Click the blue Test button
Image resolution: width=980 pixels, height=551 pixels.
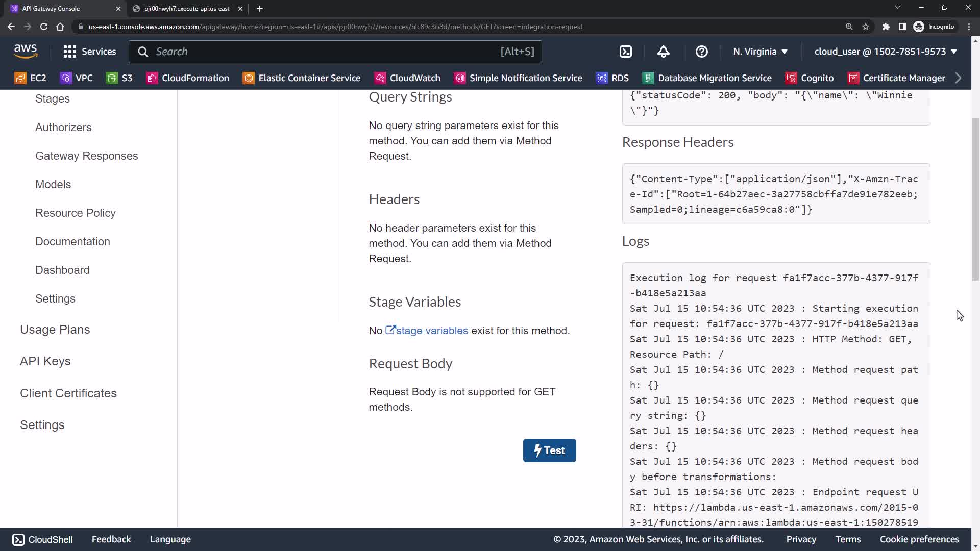[x=549, y=450]
